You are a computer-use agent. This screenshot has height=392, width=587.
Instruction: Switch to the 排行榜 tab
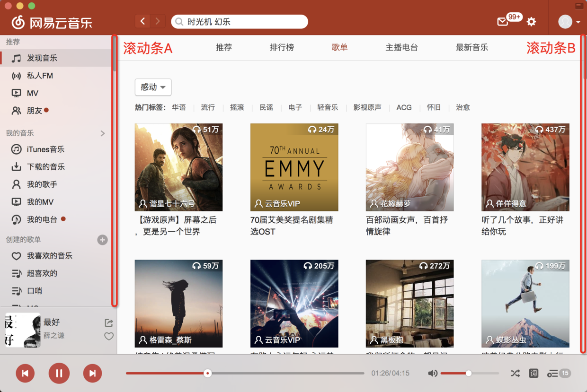[x=282, y=48]
